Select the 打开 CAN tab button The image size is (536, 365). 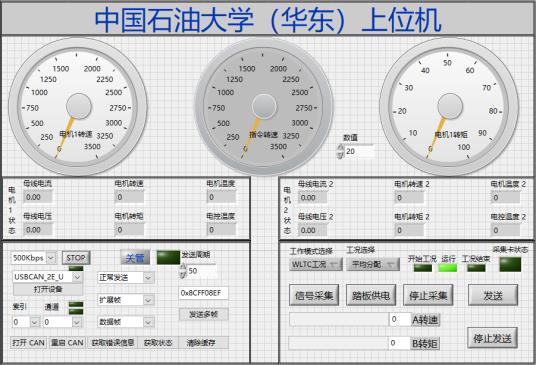28,342
